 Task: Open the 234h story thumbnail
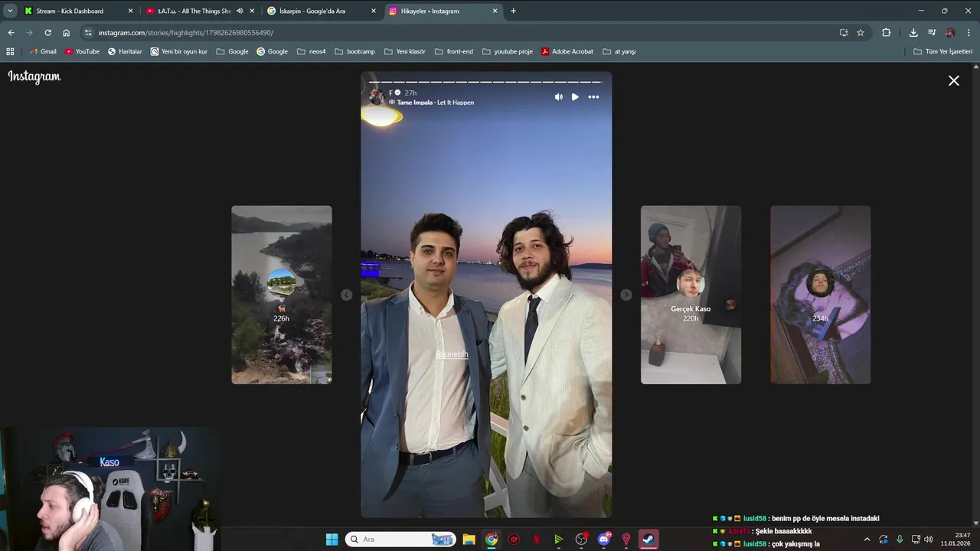pos(820,295)
